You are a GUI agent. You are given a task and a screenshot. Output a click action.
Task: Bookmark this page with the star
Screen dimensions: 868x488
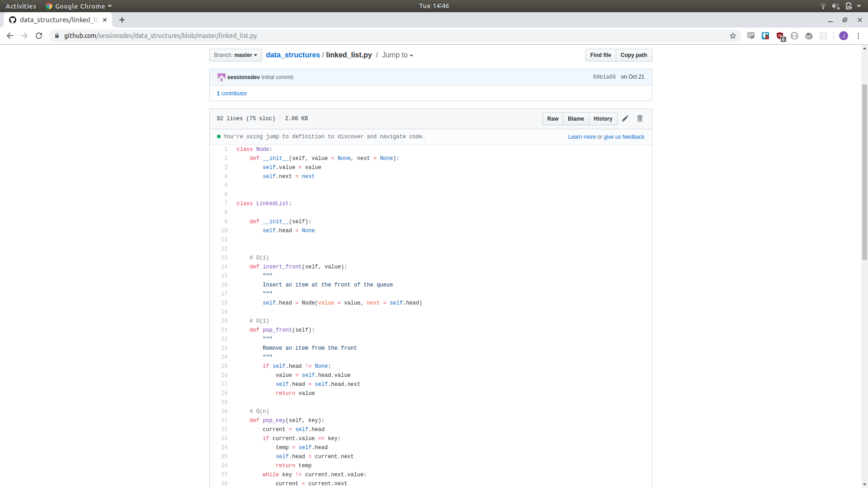[733, 36]
